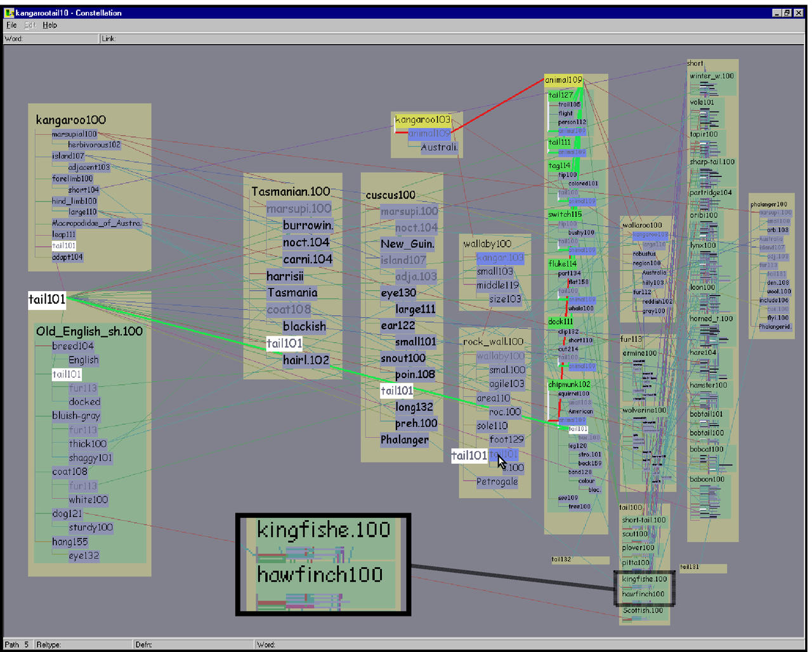Viewport: 812px width, 652px height.
Task: Click the enlarged kingfishe.100 label
Action: pyautogui.click(x=323, y=530)
